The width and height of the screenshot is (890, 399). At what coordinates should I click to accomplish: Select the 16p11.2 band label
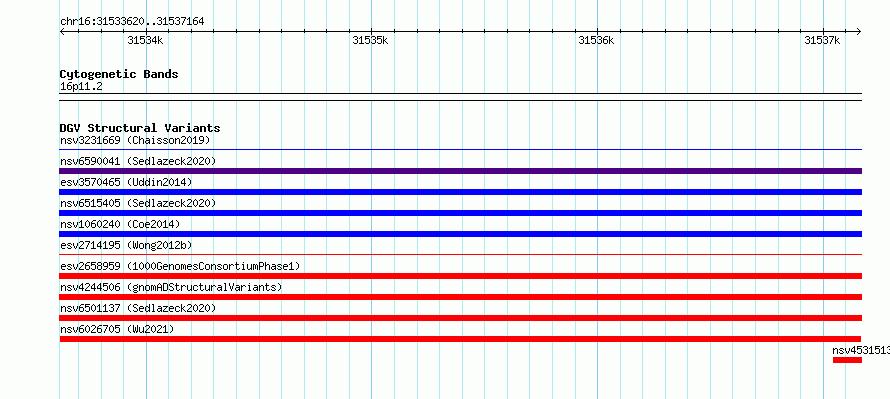coord(81,86)
